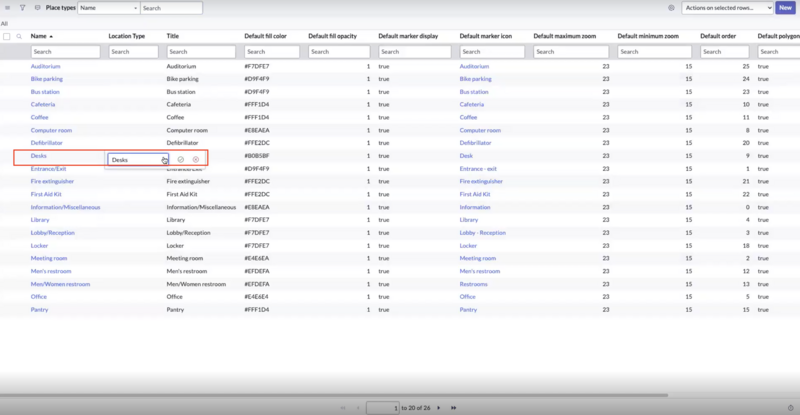Sort by Default order header
The height and width of the screenshot is (415, 800).
click(718, 36)
